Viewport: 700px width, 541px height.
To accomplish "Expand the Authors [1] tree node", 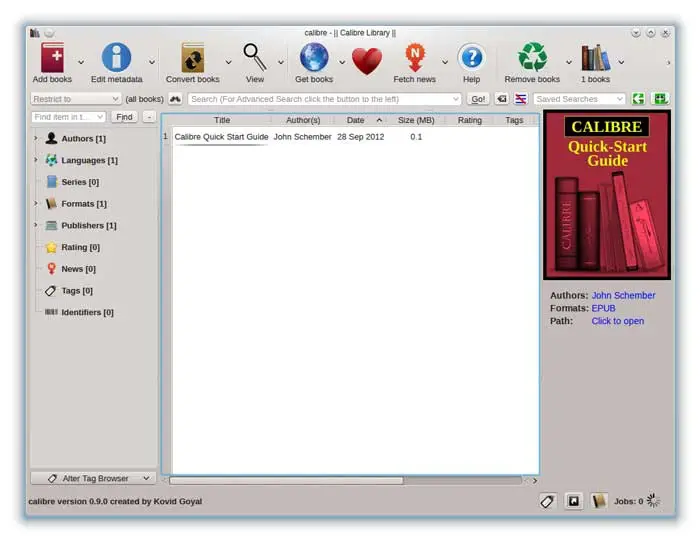I will coord(36,138).
